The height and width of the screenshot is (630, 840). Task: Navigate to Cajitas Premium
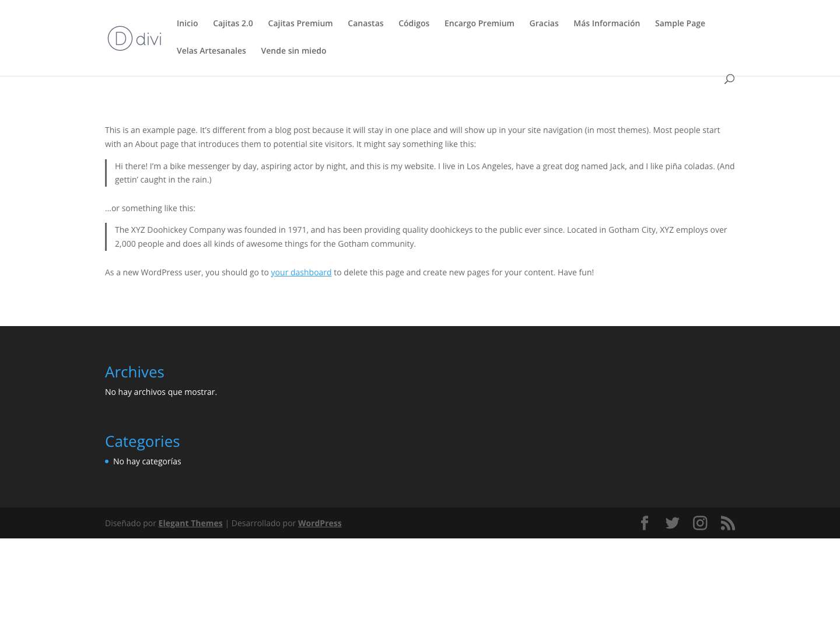300,23
